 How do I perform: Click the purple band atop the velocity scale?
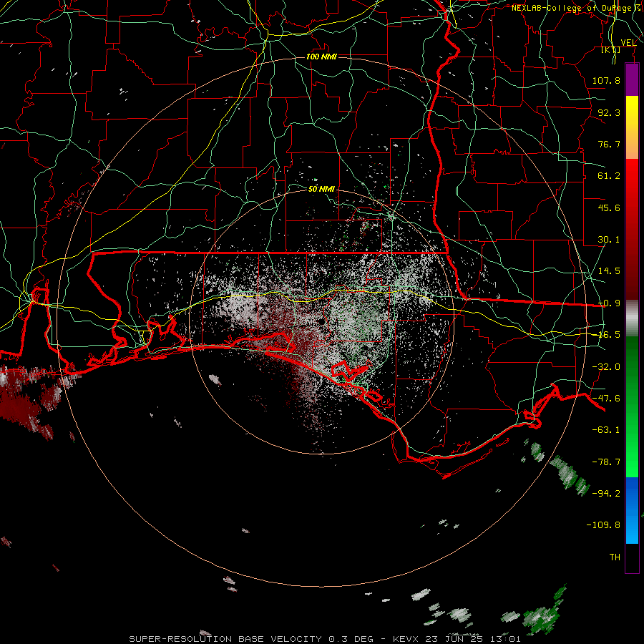point(632,79)
